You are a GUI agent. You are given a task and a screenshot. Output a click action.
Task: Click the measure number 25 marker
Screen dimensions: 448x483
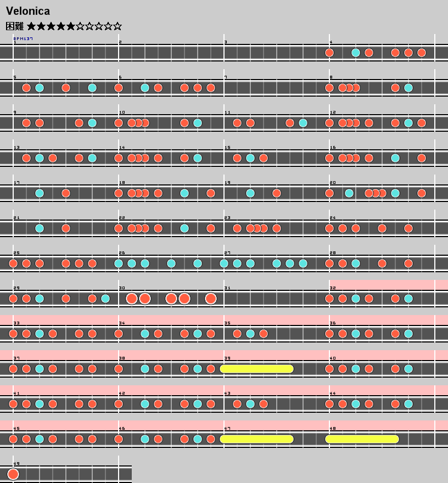pyautogui.click(x=16, y=253)
